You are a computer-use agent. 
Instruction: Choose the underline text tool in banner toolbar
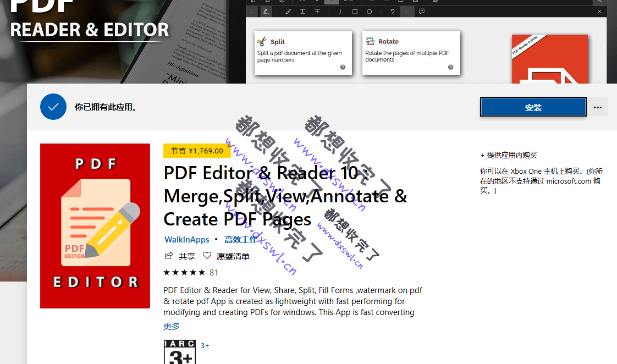click(302, 12)
